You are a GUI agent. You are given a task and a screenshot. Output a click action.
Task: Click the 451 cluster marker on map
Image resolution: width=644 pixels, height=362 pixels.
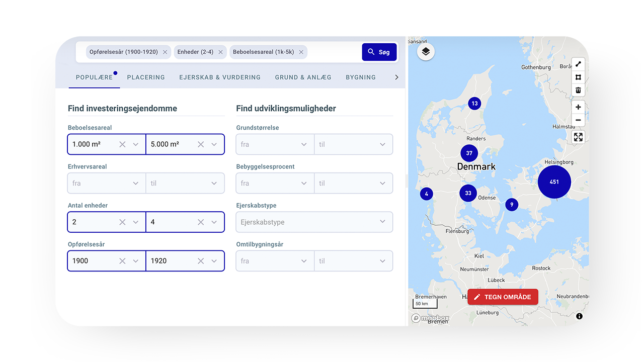[554, 182]
